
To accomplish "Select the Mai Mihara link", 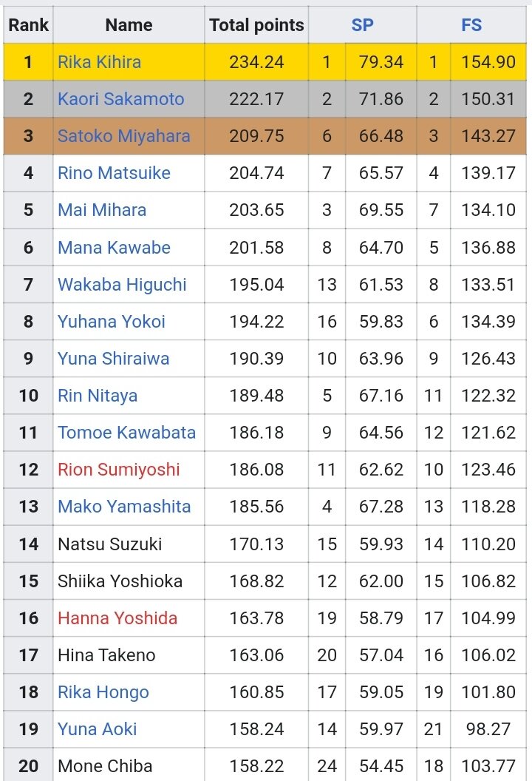I will 102,210.
